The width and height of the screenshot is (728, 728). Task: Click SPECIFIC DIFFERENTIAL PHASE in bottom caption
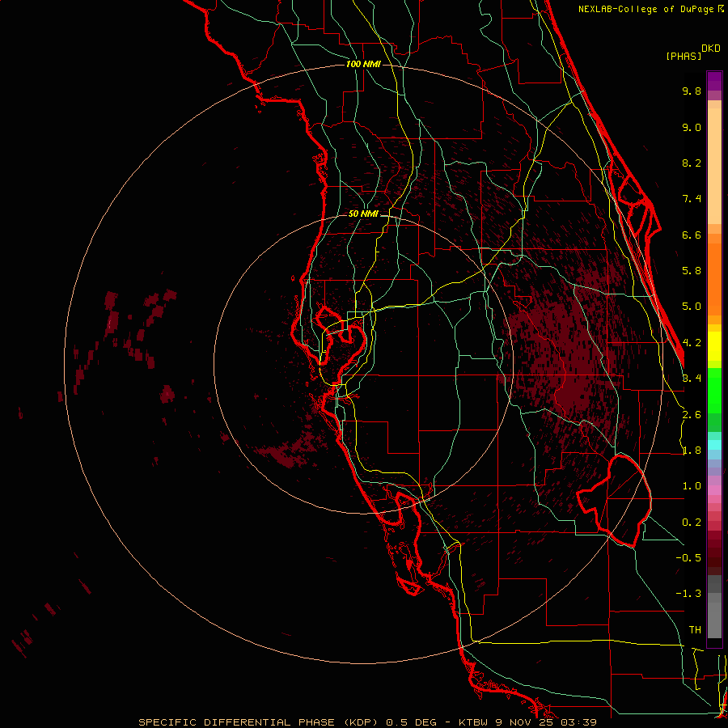[x=237, y=722]
